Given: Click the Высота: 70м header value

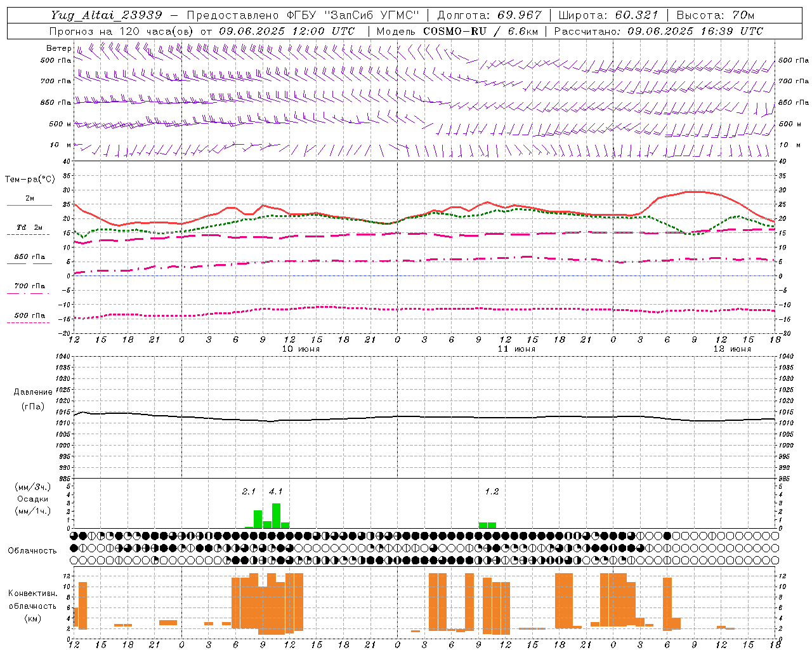Looking at the screenshot, I should click(716, 15).
